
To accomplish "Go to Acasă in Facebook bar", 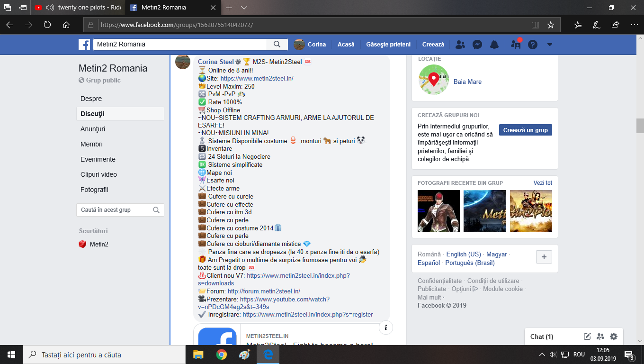I will (x=346, y=45).
